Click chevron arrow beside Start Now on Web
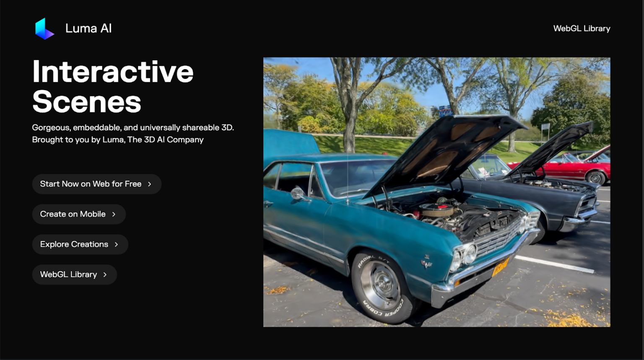The width and height of the screenshot is (644, 360). tap(149, 184)
